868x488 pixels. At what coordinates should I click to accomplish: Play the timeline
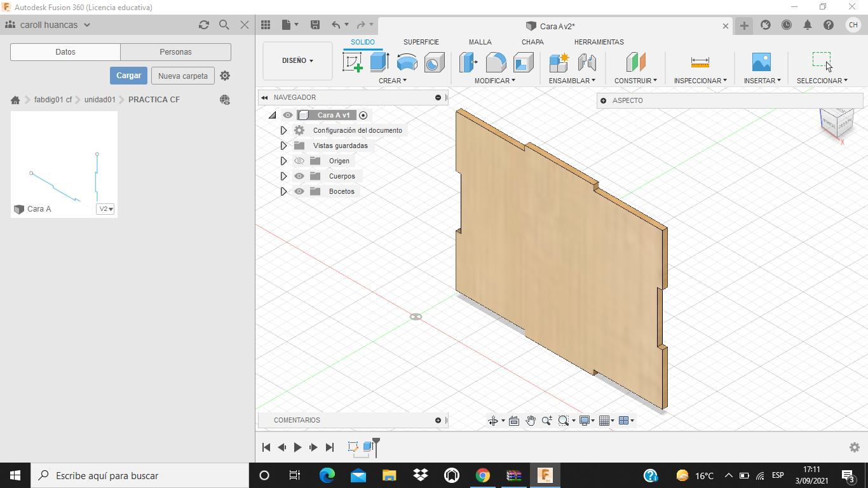coord(297,447)
